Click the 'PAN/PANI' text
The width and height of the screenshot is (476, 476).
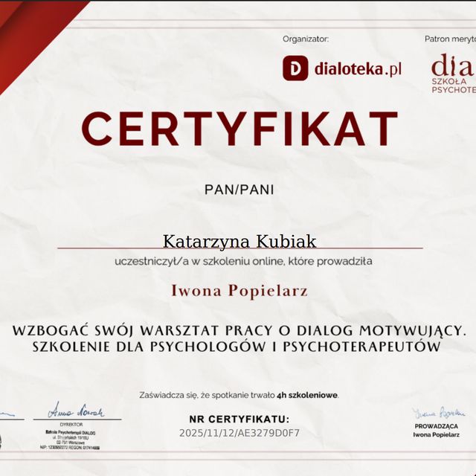tap(239, 190)
